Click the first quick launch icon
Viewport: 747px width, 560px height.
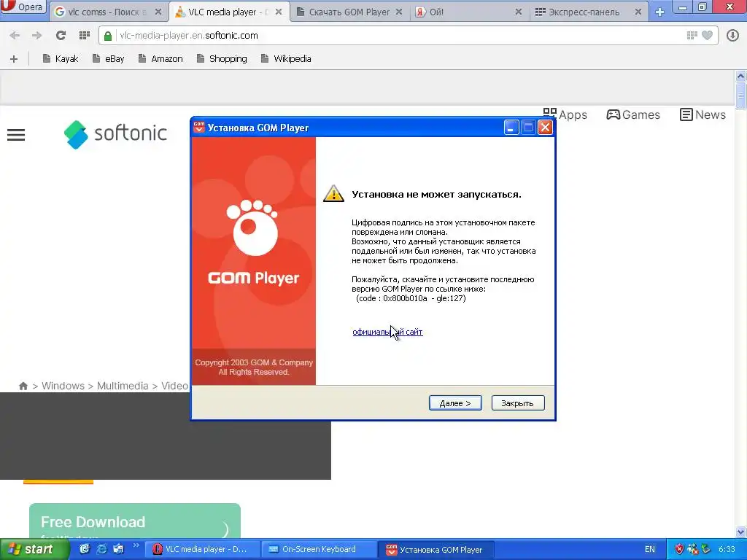pyautogui.click(x=85, y=549)
